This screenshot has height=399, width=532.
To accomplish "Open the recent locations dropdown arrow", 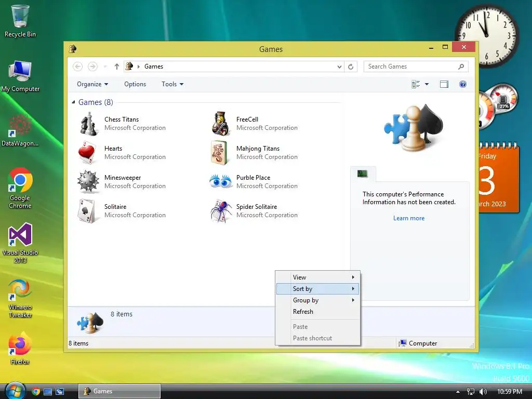I will click(105, 66).
